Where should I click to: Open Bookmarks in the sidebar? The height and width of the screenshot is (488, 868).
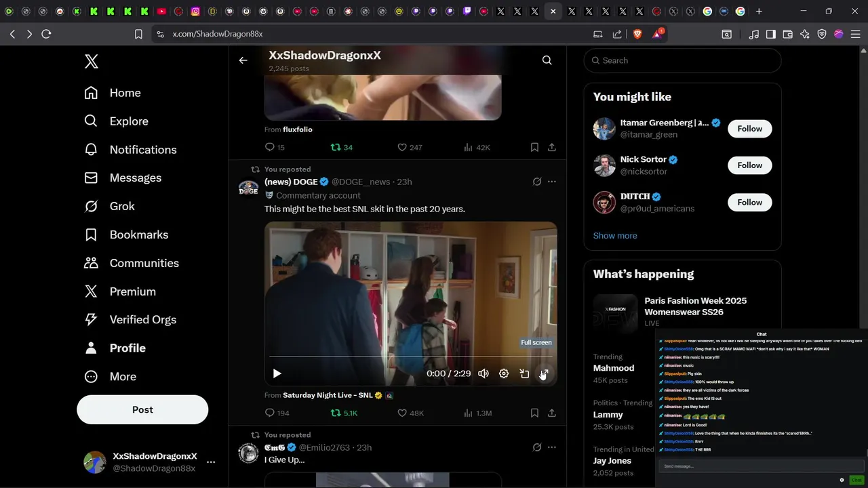point(126,235)
